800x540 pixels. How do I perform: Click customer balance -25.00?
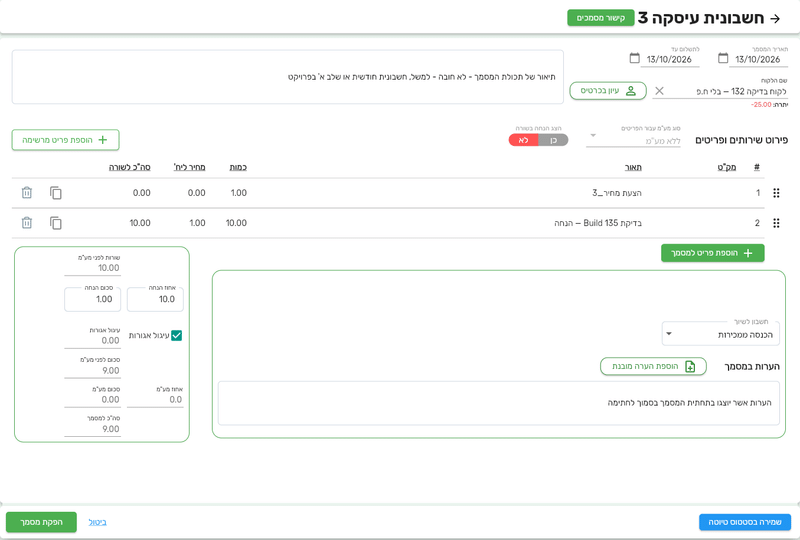761,105
